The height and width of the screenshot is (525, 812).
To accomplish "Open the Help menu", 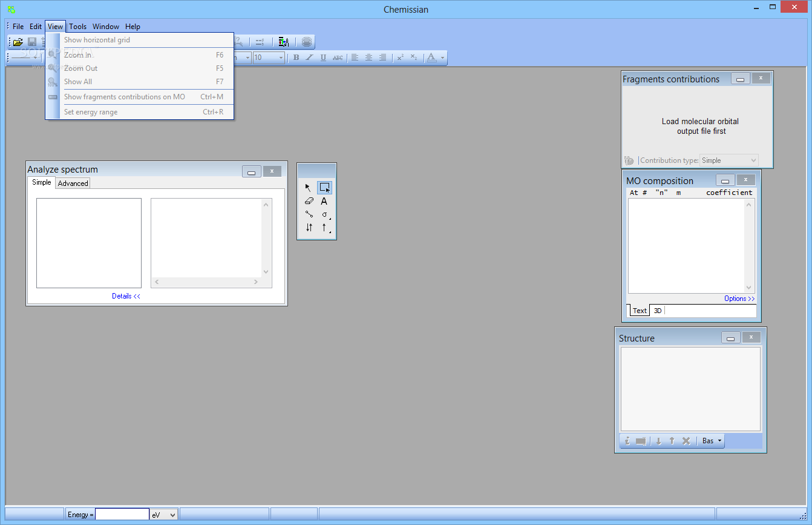I will [x=133, y=26].
